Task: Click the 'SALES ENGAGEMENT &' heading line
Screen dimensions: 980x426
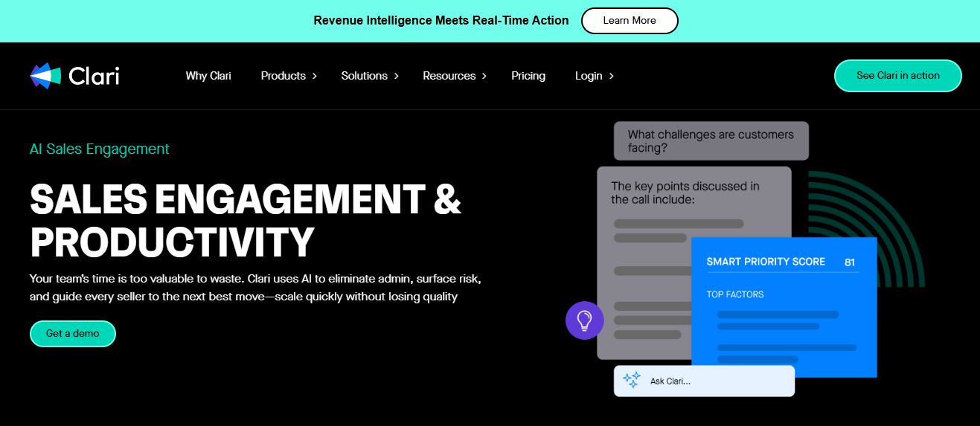Action: click(x=246, y=199)
